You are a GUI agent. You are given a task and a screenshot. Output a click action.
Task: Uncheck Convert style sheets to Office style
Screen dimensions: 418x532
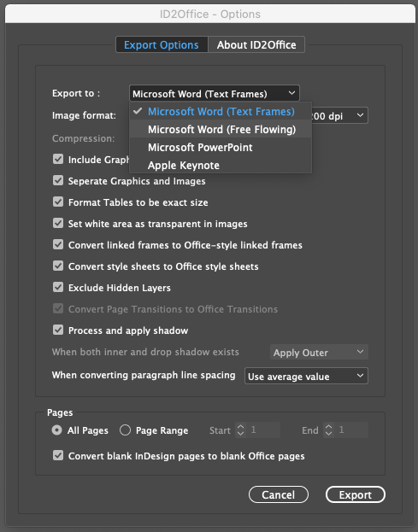(58, 266)
